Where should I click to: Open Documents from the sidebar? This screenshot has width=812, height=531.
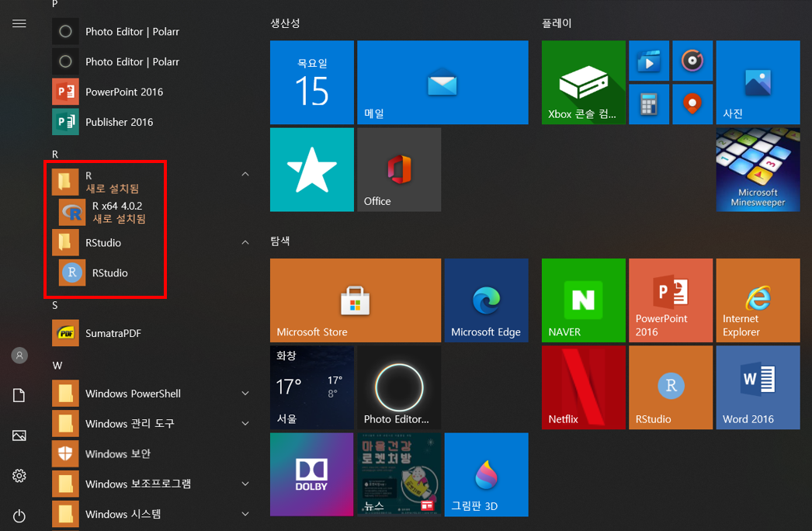coord(19,396)
